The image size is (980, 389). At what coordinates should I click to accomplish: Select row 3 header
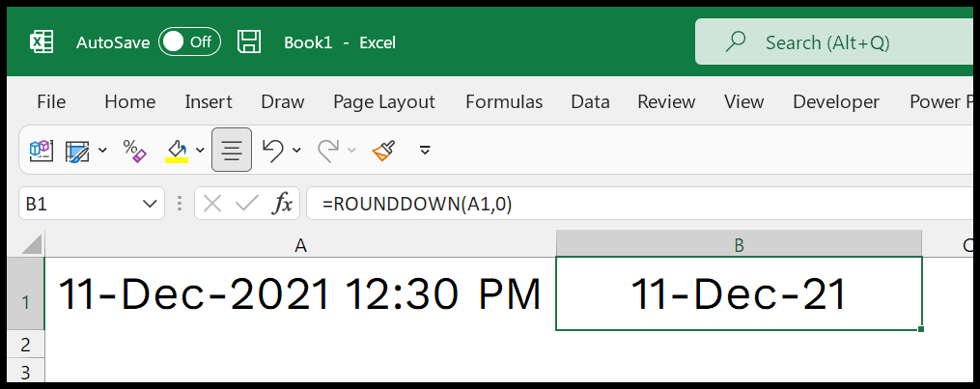26,371
